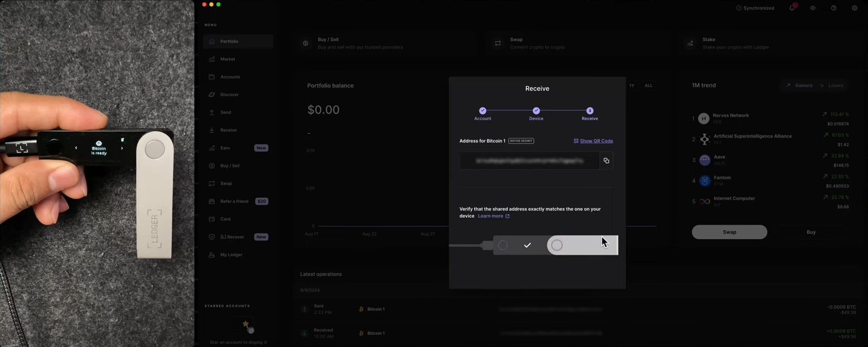Click the Buy / Sell sidebar icon
Image resolution: width=868 pixels, height=347 pixels.
[212, 166]
